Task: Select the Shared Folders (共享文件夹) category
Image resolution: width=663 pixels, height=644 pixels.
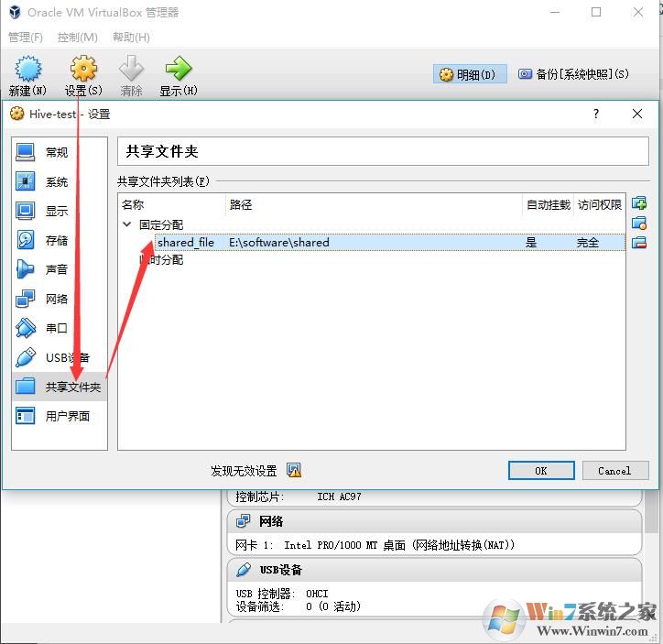Action: (60, 387)
